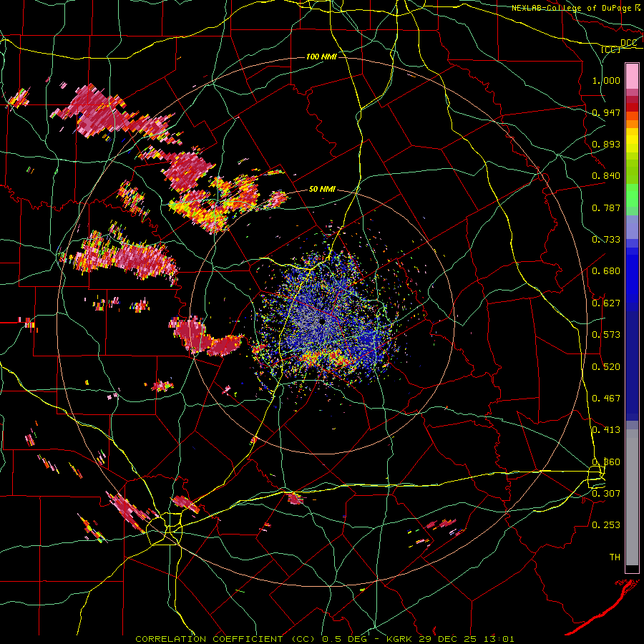
Task: Click the 0.627 scale value
Action: (606, 303)
